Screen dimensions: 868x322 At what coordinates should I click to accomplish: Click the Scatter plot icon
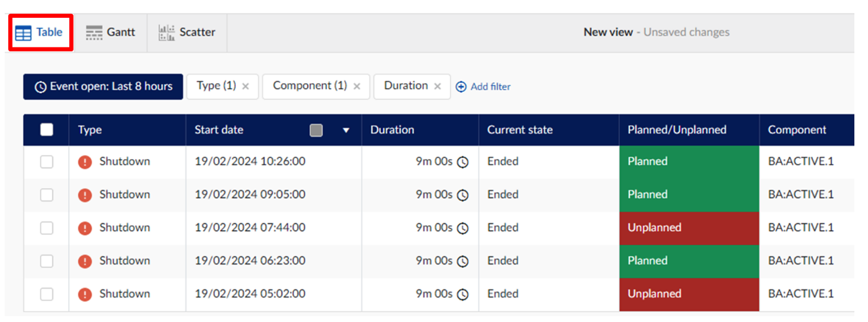coord(166,33)
